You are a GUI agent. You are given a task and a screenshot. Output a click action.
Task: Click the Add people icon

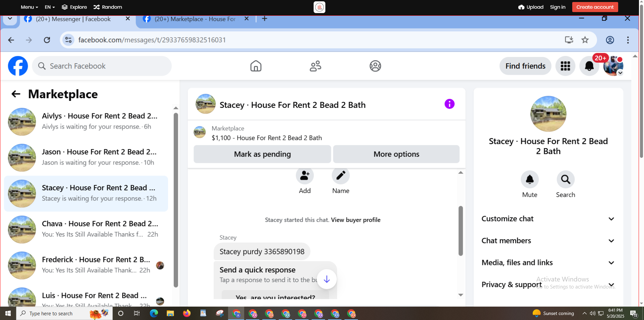[305, 176]
